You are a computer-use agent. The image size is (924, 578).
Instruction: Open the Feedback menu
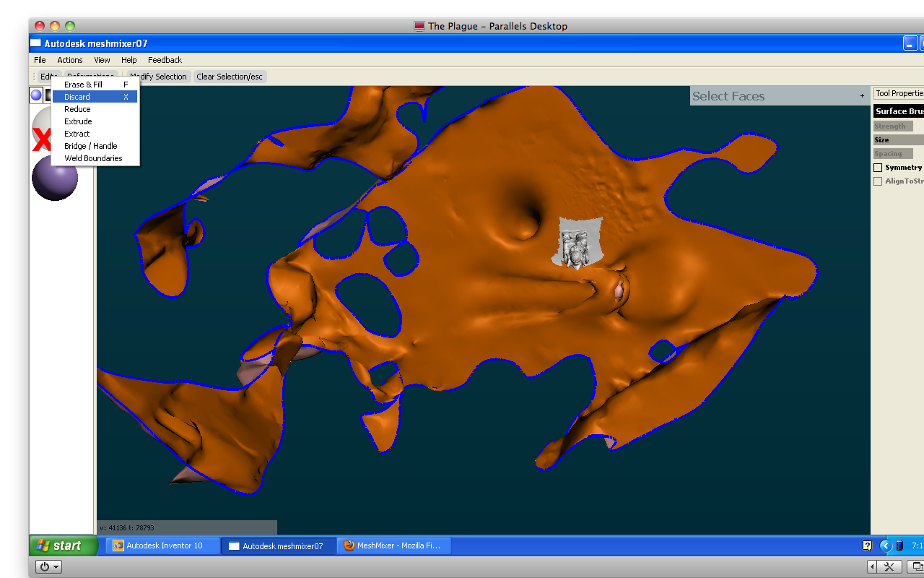[x=165, y=60]
